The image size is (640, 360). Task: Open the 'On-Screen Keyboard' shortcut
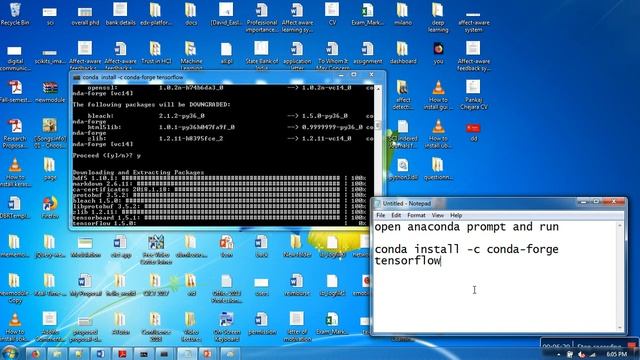(x=226, y=327)
